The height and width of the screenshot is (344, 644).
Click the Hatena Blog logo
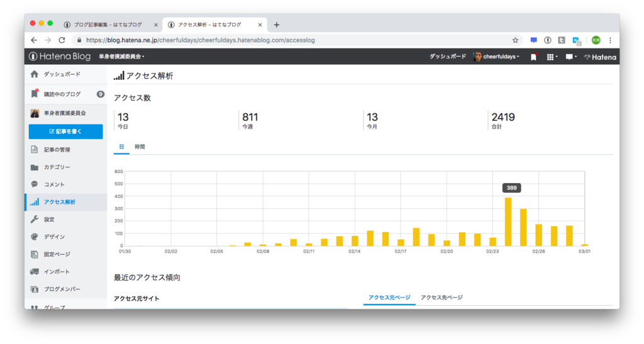[60, 57]
